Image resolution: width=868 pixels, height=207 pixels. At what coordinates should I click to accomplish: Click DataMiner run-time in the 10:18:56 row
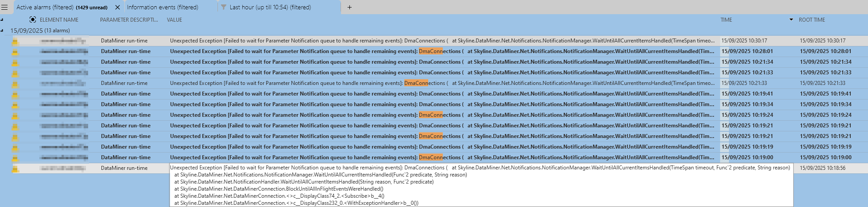pyautogui.click(x=124, y=168)
